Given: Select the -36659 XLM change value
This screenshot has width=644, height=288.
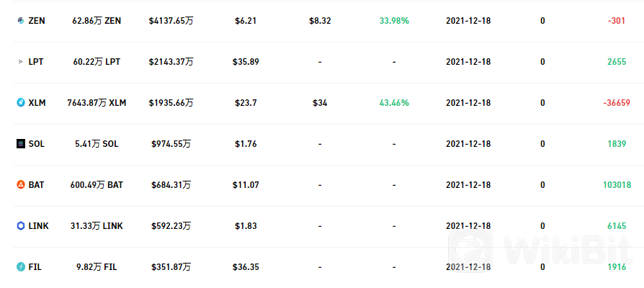Looking at the screenshot, I should pyautogui.click(x=617, y=103).
